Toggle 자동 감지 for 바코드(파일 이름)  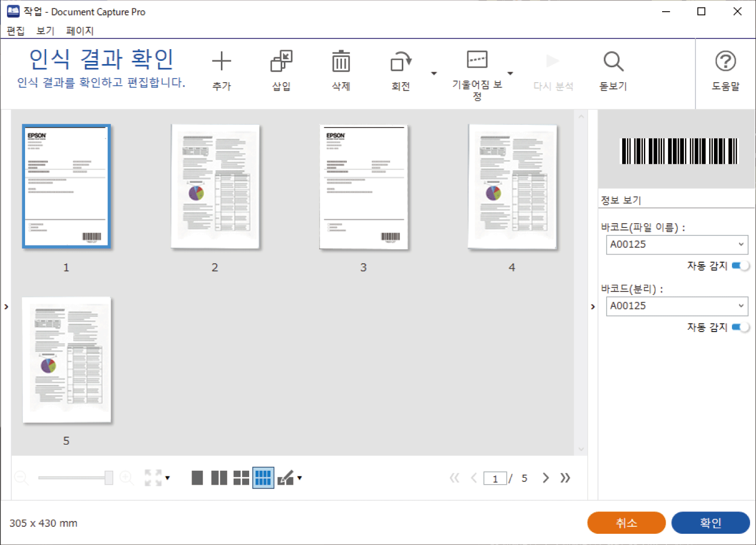click(x=740, y=266)
